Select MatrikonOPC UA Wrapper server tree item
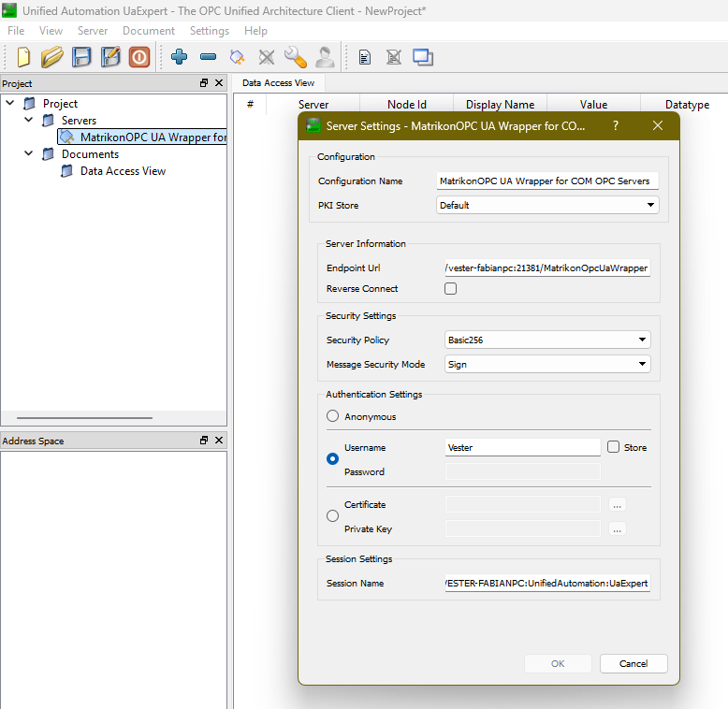 [x=142, y=137]
